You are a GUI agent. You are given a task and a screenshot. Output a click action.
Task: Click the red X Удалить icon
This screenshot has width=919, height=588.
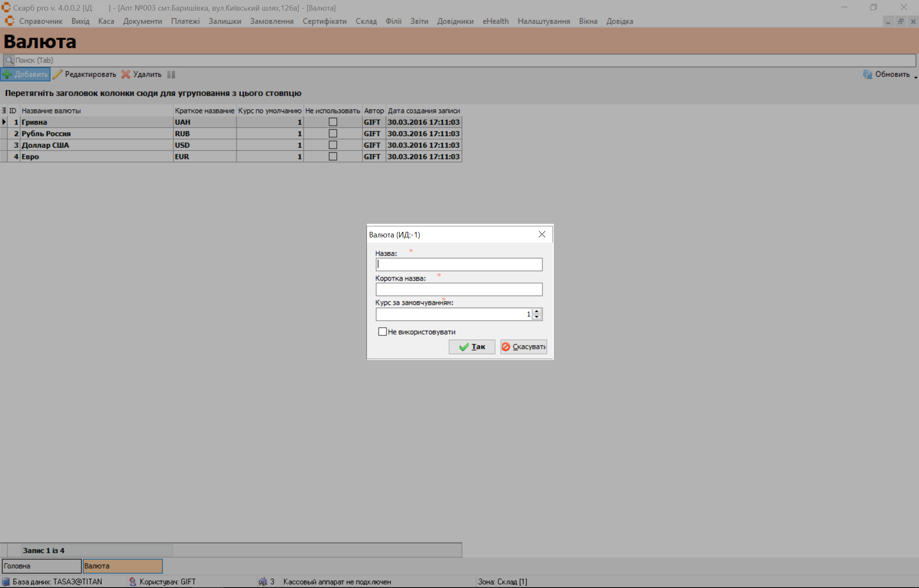(126, 74)
